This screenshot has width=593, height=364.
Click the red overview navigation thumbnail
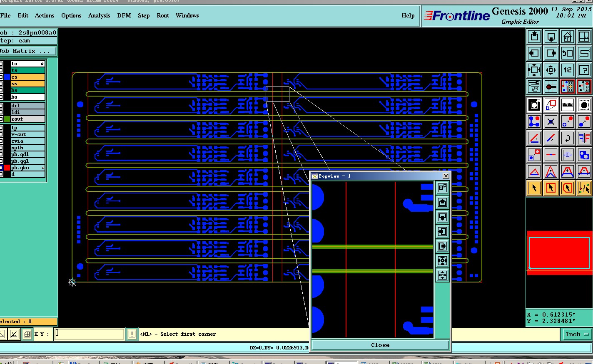(559, 253)
